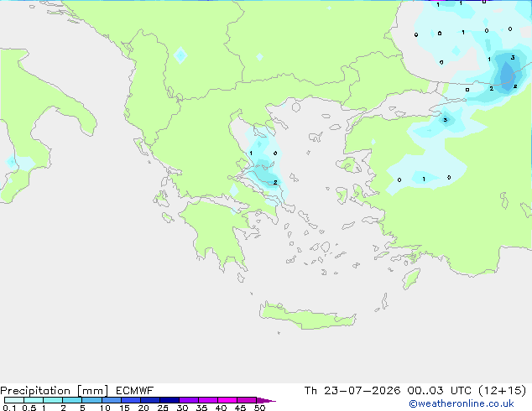Click the 5–10 mm legend color swatch

[92, 400]
